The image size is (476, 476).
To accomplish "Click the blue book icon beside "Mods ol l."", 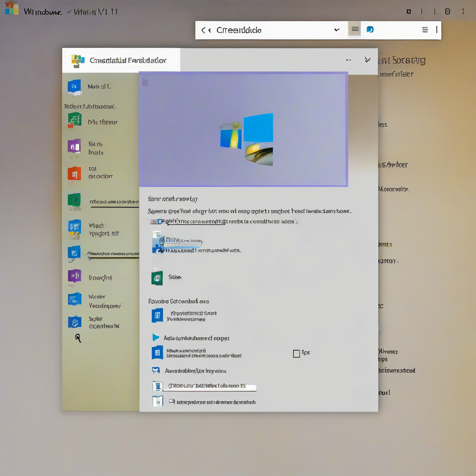I will 74,86.
